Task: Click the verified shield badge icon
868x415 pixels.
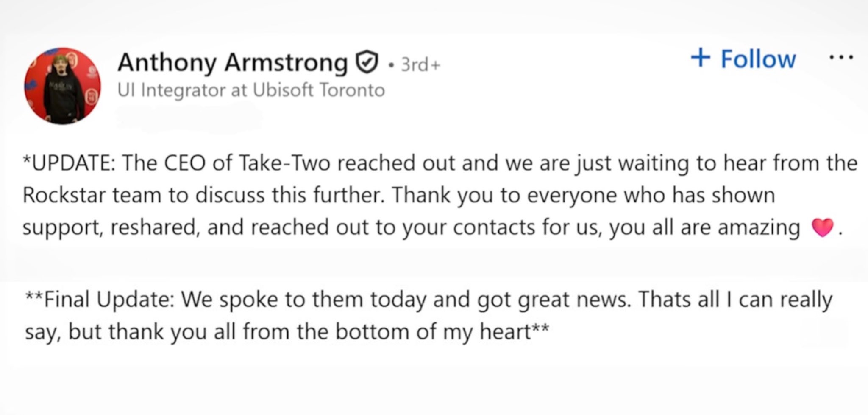Action: tap(368, 63)
